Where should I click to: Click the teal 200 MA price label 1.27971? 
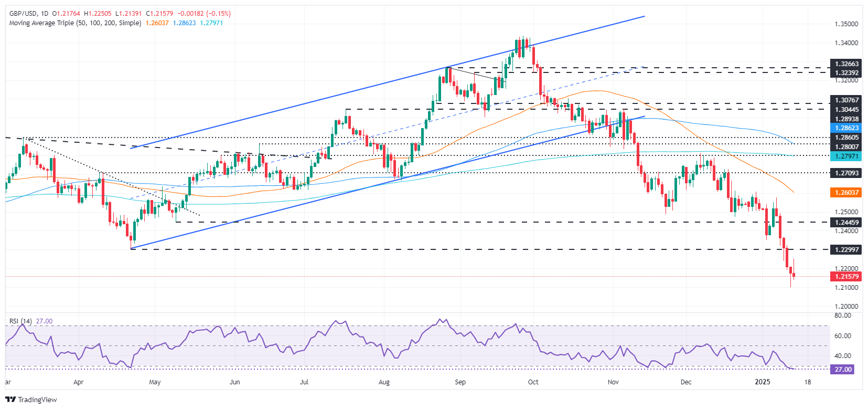click(x=846, y=156)
